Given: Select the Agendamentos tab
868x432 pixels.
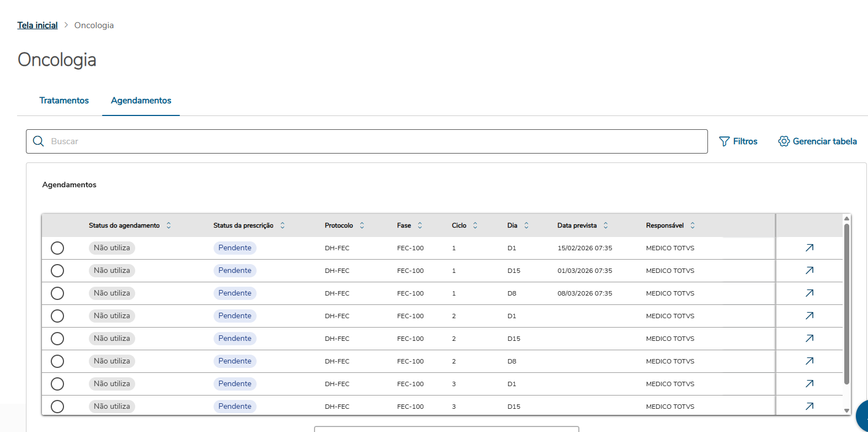Looking at the screenshot, I should [x=141, y=101].
